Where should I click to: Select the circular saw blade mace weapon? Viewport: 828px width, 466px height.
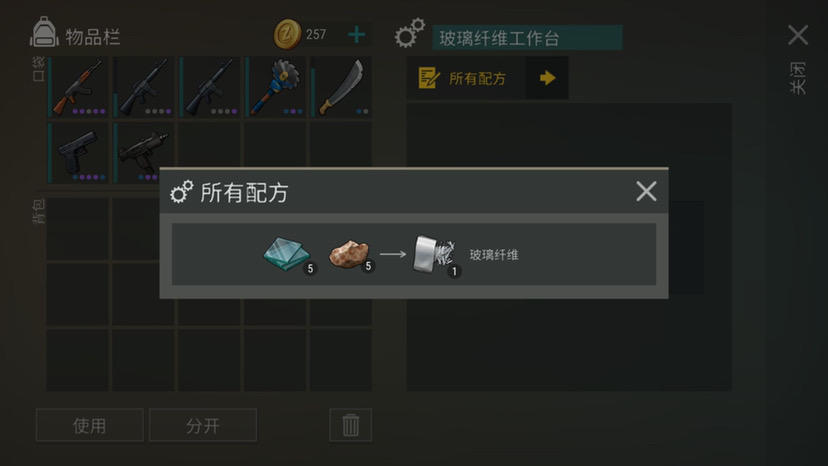coord(276,87)
